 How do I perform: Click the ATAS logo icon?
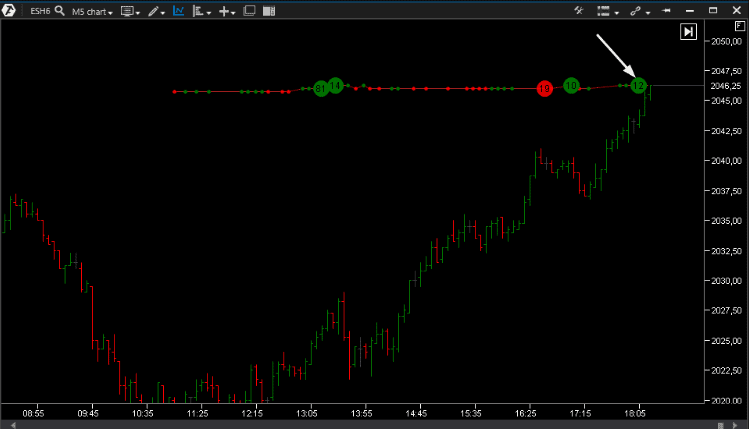point(9,10)
